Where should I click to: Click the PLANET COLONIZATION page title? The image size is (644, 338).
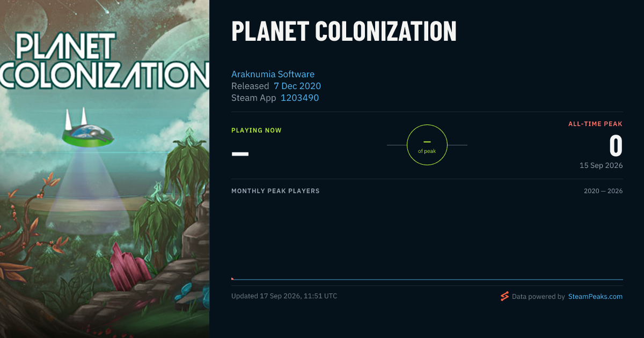343,32
